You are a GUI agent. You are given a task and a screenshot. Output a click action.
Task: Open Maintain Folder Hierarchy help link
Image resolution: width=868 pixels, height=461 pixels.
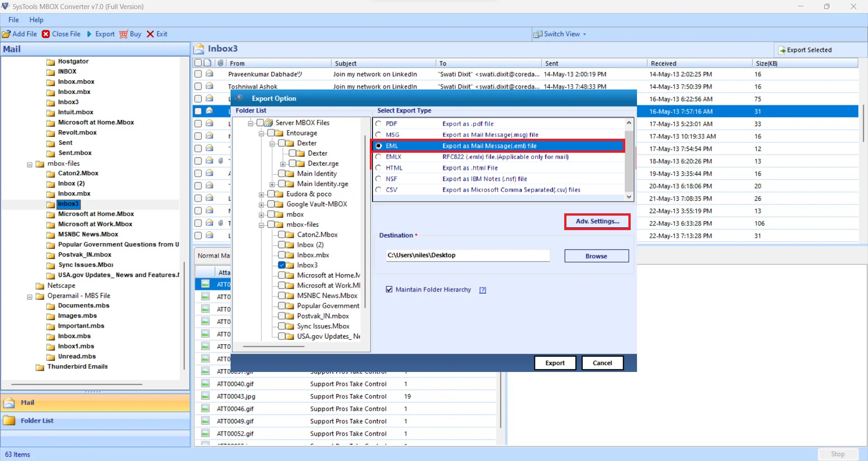point(482,290)
